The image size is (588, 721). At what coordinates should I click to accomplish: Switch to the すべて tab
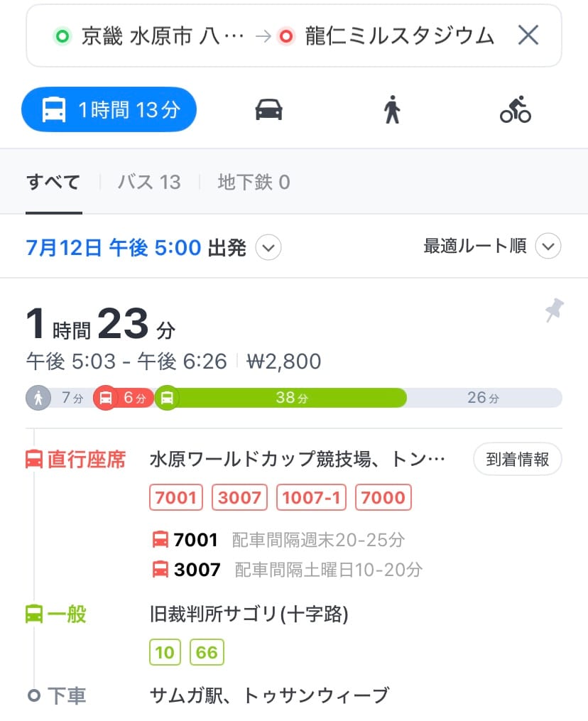[x=53, y=183]
